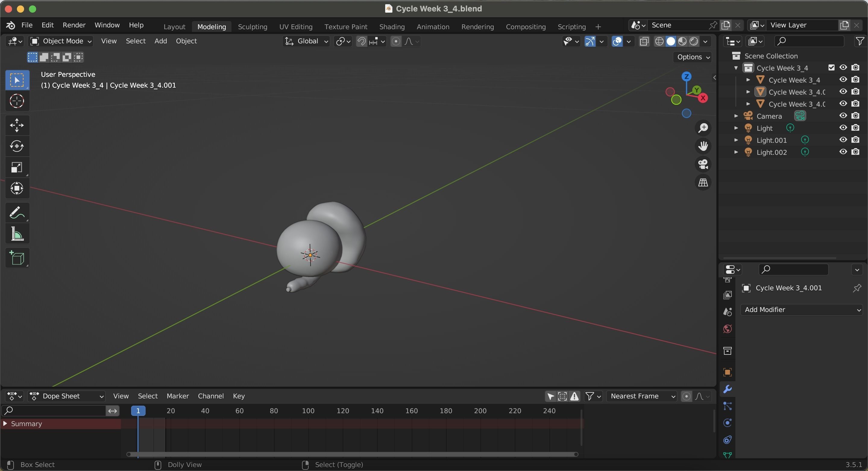Select rendered viewport shading
The image size is (868, 471).
[694, 42]
